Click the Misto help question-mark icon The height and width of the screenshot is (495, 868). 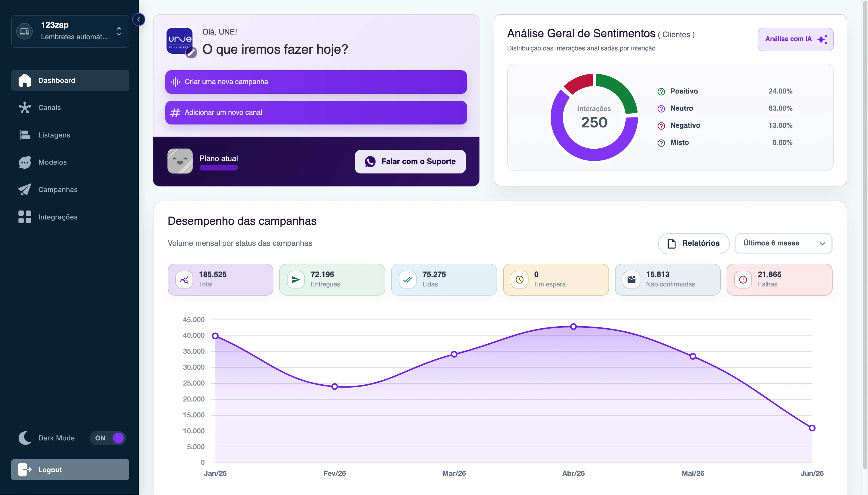coord(661,143)
